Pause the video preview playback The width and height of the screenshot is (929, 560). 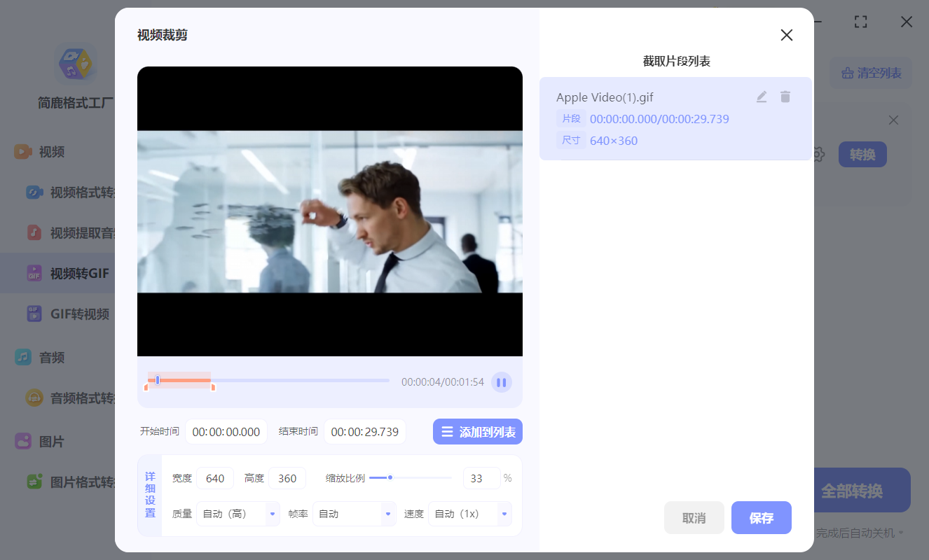[502, 381]
